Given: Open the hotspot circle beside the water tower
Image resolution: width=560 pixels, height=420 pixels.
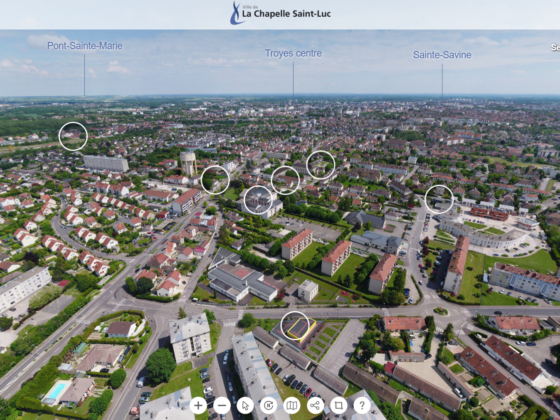Looking at the screenshot, I should click(x=215, y=180).
